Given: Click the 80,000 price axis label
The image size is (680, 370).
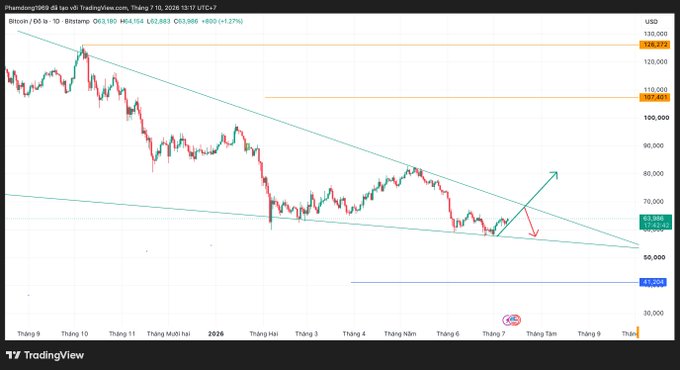Looking at the screenshot, I should coord(653,174).
